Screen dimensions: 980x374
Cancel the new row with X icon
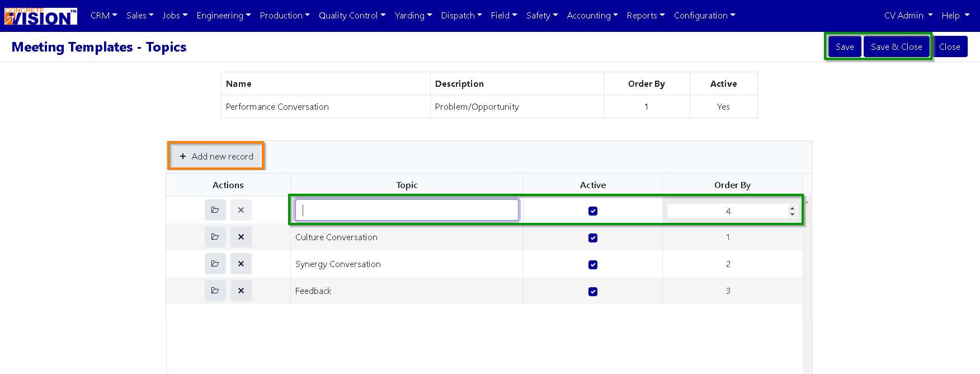tap(241, 210)
